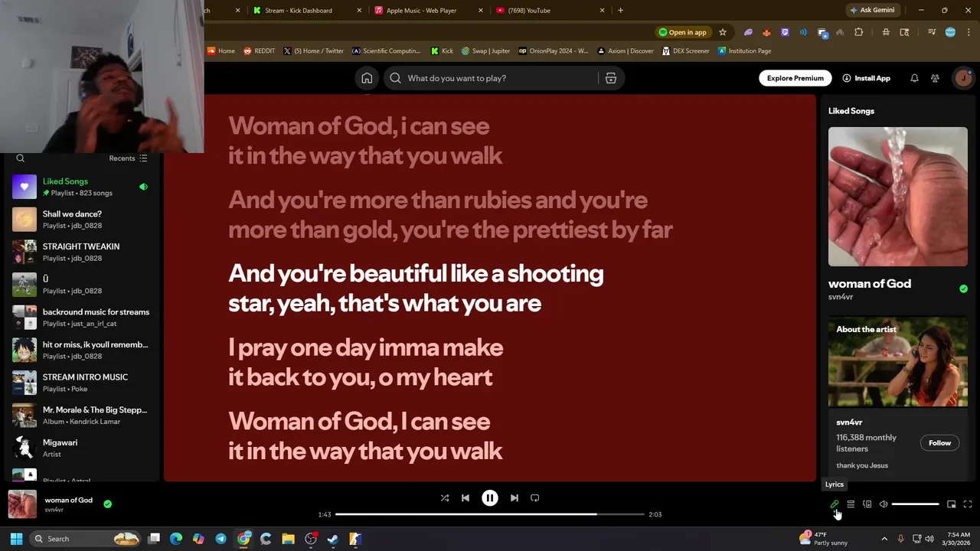Open Liked Songs playlist

click(x=80, y=187)
